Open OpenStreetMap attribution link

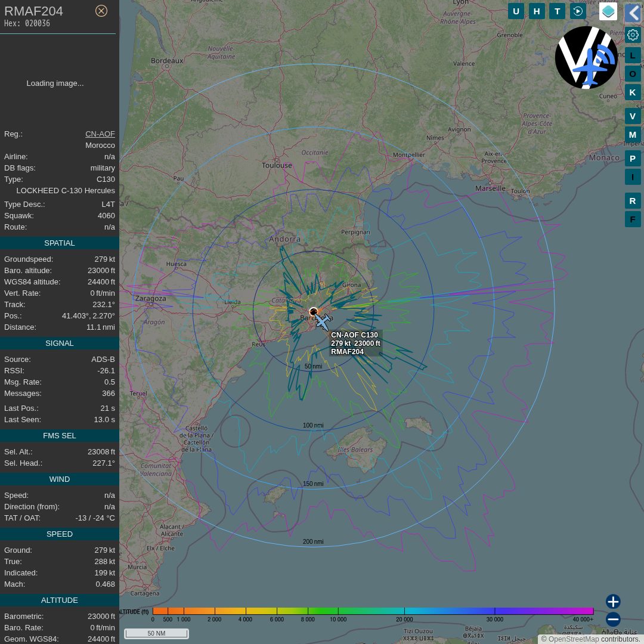574,639
